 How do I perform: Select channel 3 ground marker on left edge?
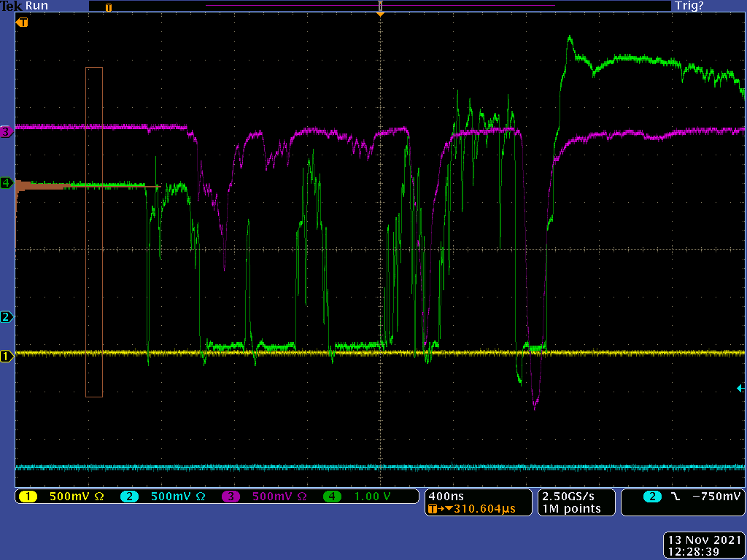(x=7, y=132)
